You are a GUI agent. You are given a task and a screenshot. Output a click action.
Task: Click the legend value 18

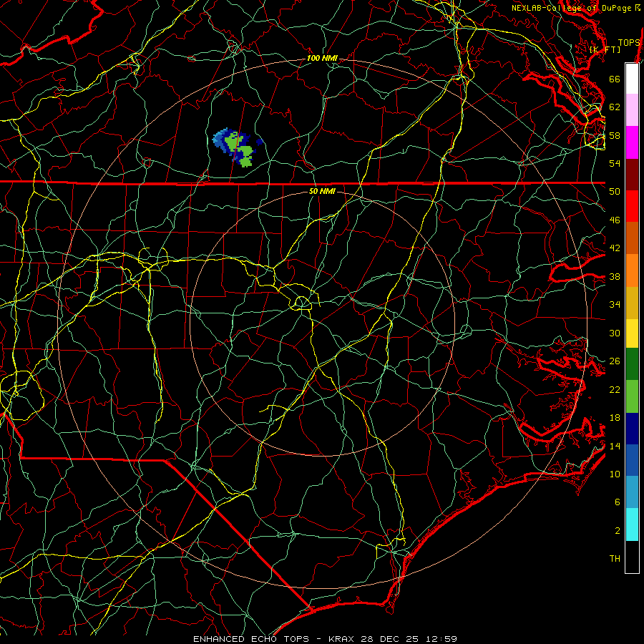(615, 418)
